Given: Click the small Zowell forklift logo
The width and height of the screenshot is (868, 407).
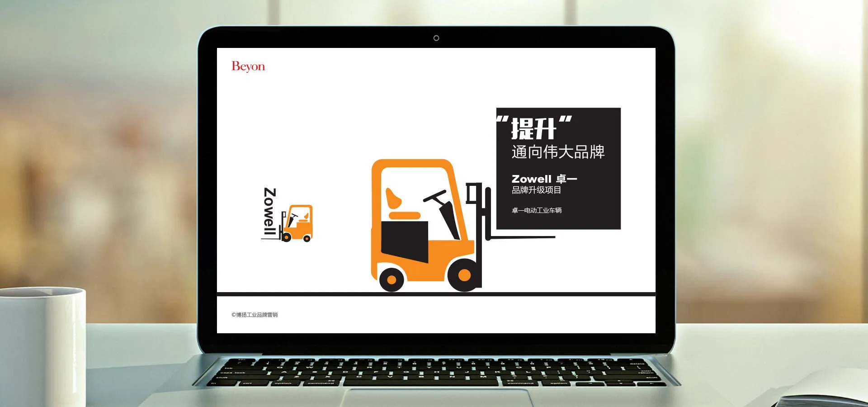Looking at the screenshot, I should point(287,214).
